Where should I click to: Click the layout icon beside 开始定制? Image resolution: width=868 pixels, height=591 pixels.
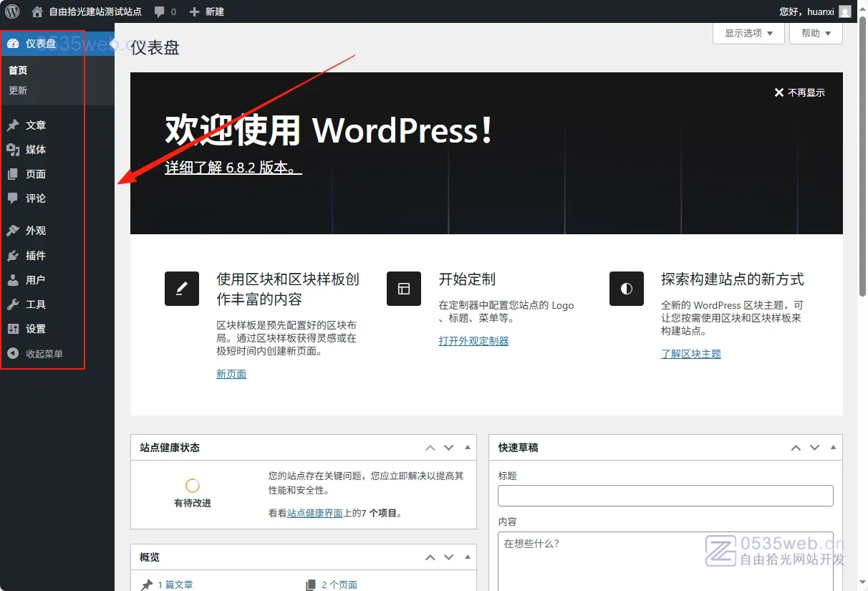click(x=404, y=289)
